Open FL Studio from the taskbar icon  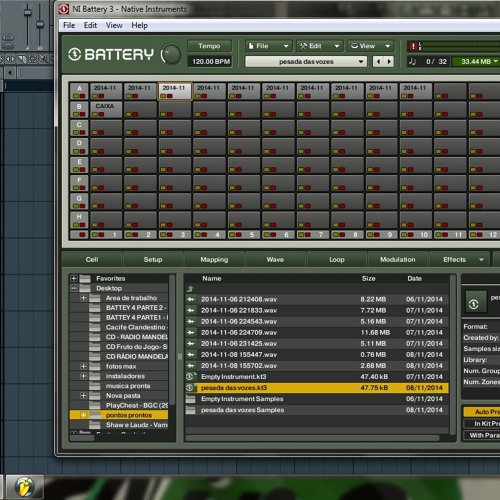click(25, 487)
